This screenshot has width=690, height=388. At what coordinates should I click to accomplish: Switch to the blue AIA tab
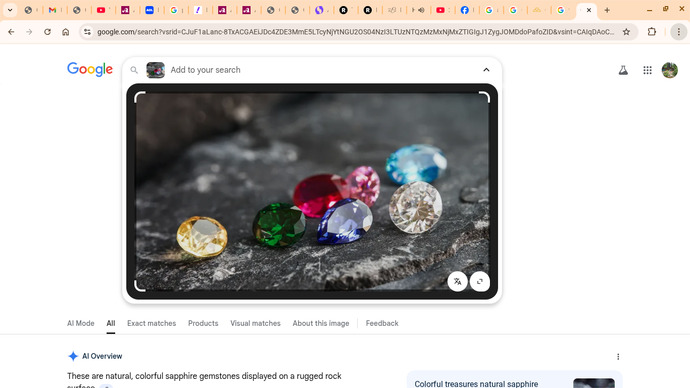point(150,10)
